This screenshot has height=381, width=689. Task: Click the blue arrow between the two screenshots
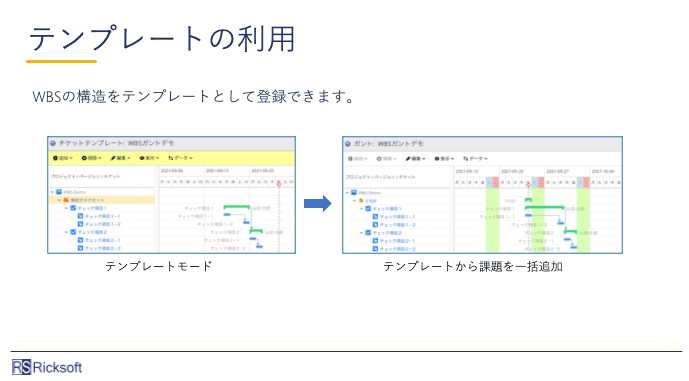318,203
